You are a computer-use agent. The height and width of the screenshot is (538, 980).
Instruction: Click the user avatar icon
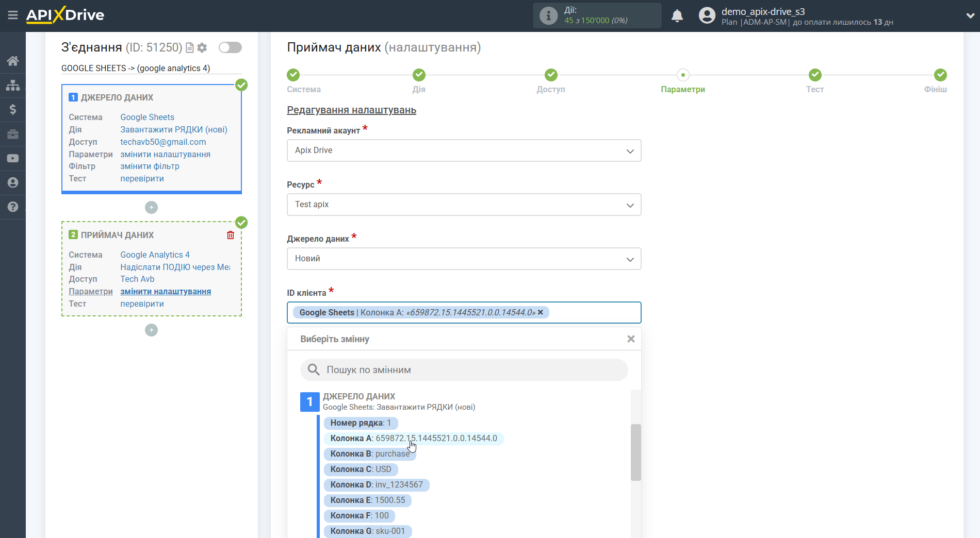click(x=707, y=15)
